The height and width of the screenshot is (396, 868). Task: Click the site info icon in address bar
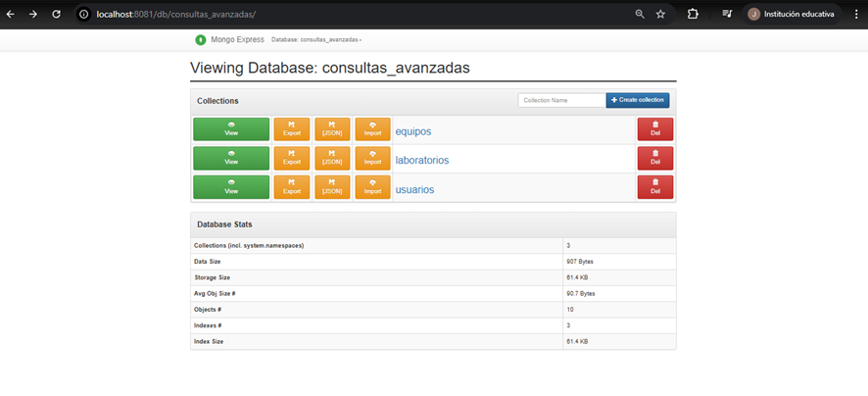tap(83, 15)
